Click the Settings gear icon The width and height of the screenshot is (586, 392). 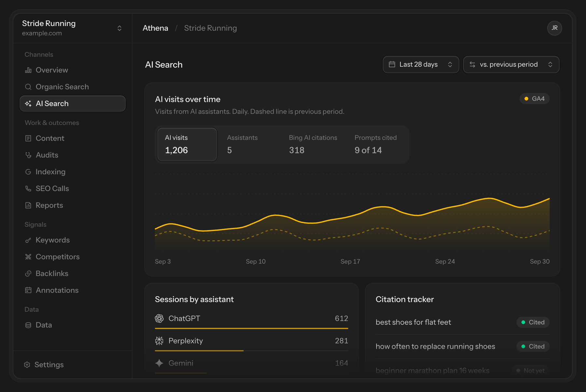click(27, 365)
